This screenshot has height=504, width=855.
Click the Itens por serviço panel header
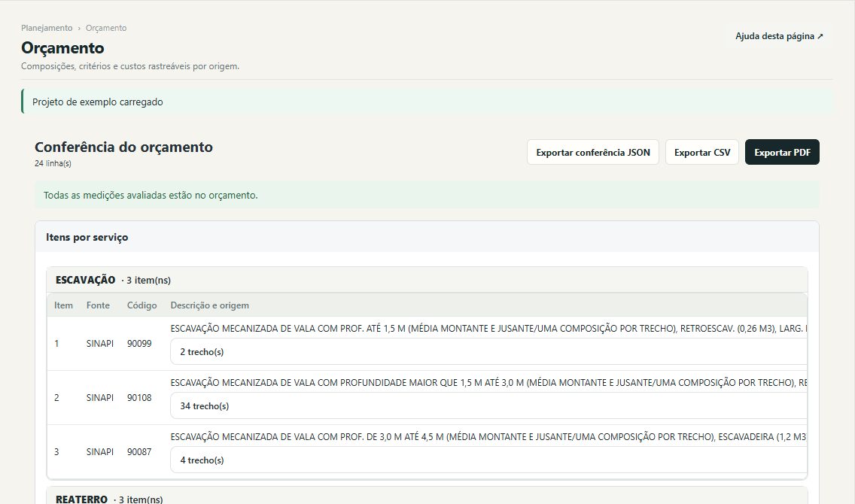[x=427, y=237]
